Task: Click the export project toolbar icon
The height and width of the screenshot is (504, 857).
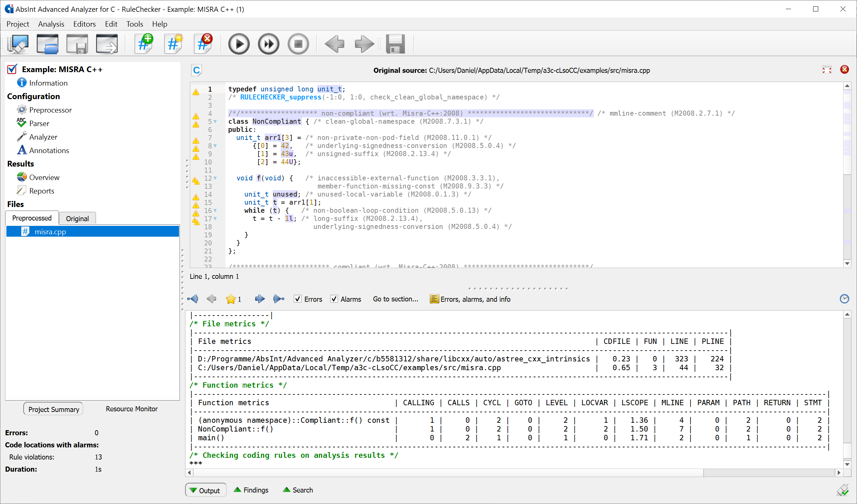Action: point(107,44)
